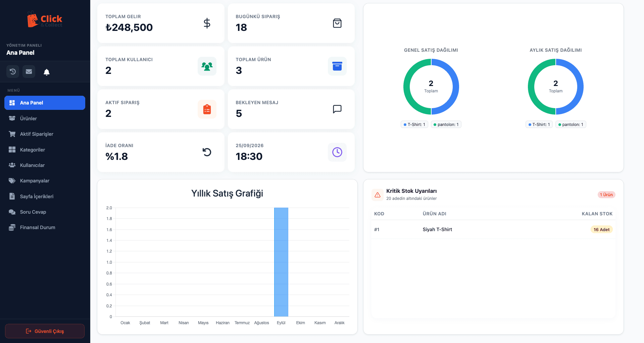Toggle pantolon legend in Aylık Satış chart
644x343 pixels.
coord(571,124)
